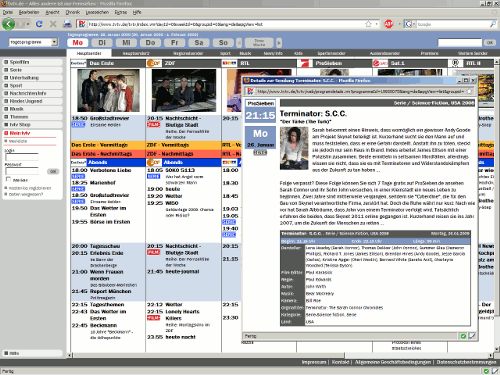The width and height of the screenshot is (500, 375).
Task: Select the Di day button
Action: [102, 43]
